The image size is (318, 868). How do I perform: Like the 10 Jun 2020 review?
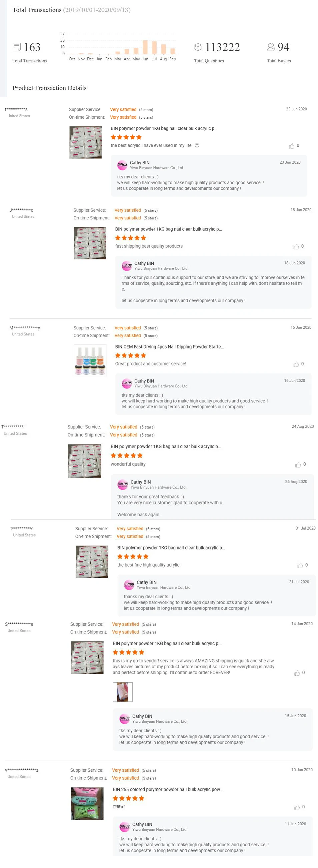point(297,807)
